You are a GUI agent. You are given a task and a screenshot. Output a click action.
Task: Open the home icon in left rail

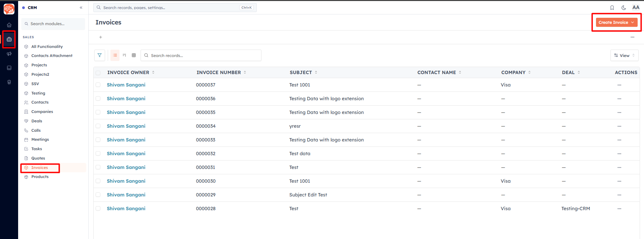[9, 25]
